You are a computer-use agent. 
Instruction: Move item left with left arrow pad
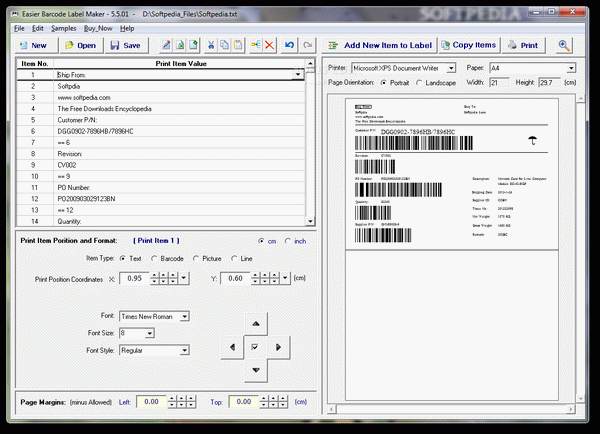click(x=232, y=347)
